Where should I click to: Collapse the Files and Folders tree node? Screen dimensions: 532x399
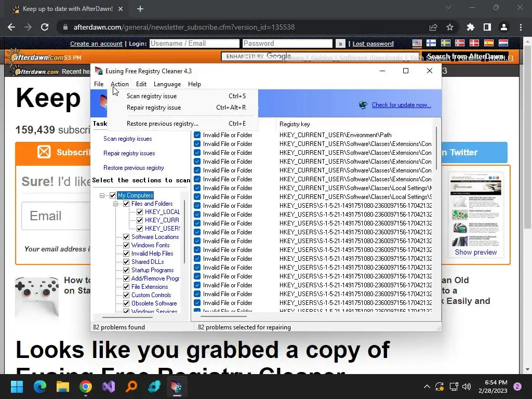[115, 204]
